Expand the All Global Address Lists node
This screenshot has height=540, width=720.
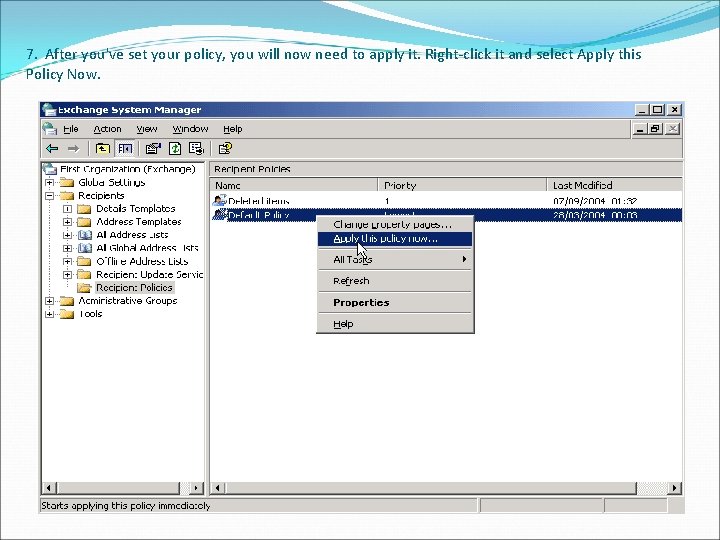tap(68, 248)
